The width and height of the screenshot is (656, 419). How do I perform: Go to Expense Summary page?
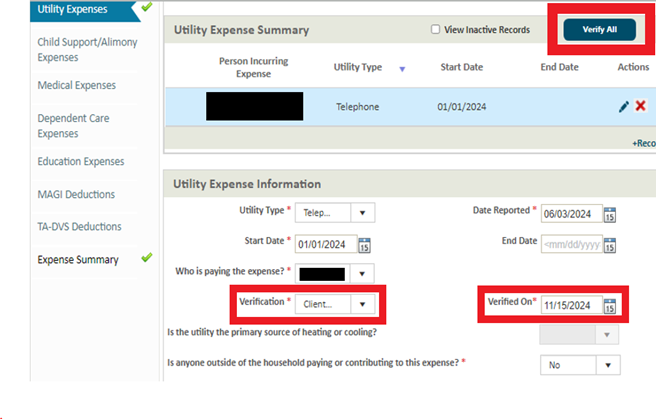click(x=78, y=260)
